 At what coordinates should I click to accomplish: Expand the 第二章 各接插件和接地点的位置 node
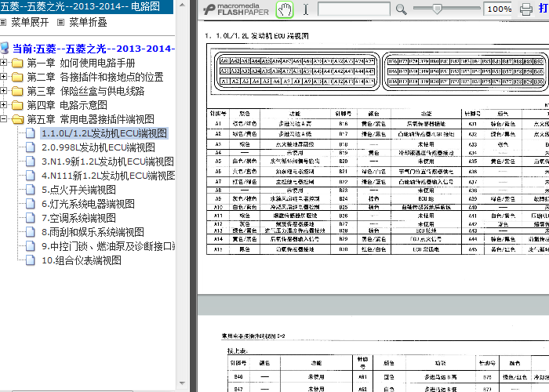pyautogui.click(x=3, y=77)
